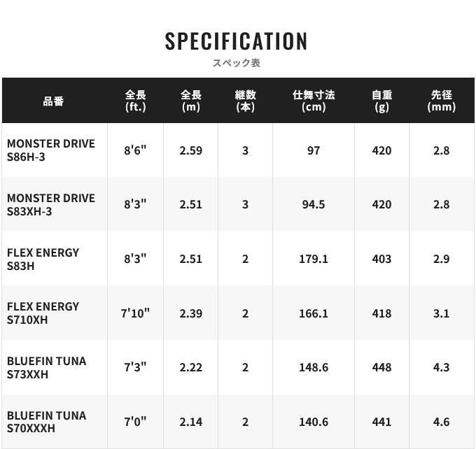This screenshot has height=449, width=476.
Task: Click the MONSTER DRIVE S83XH-3 model cell
Action: pos(51,204)
